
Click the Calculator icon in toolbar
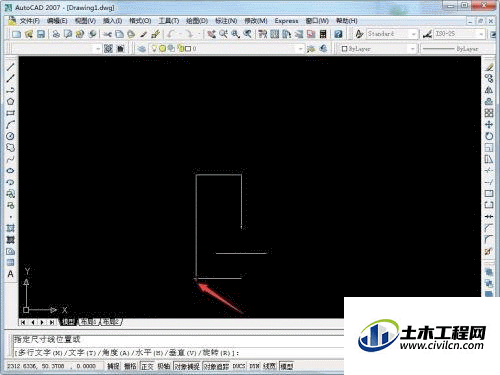(x=323, y=34)
